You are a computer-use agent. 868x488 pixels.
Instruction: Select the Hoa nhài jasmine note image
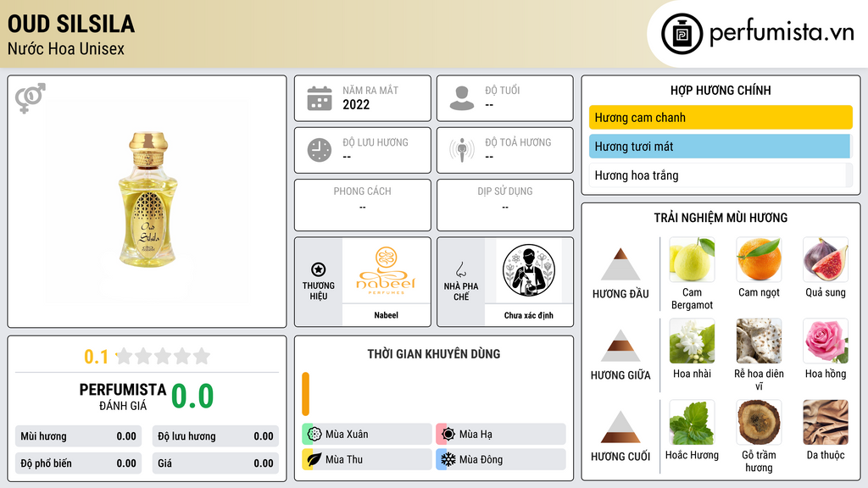coord(692,341)
